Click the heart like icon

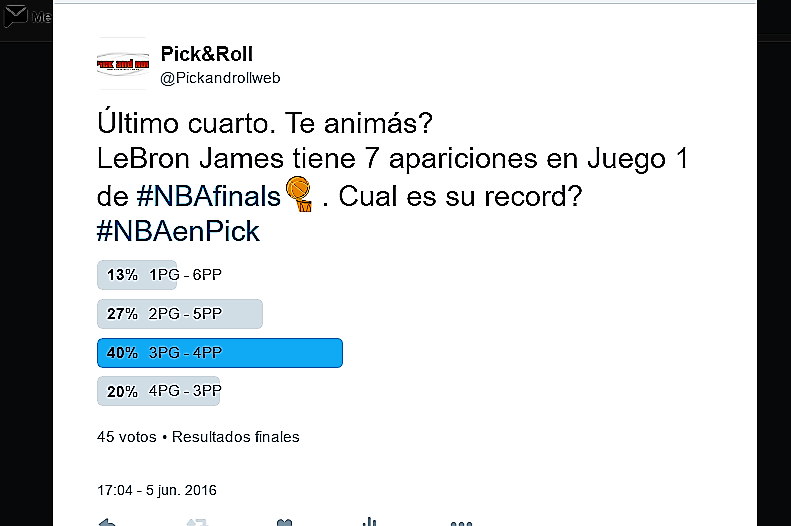click(284, 522)
